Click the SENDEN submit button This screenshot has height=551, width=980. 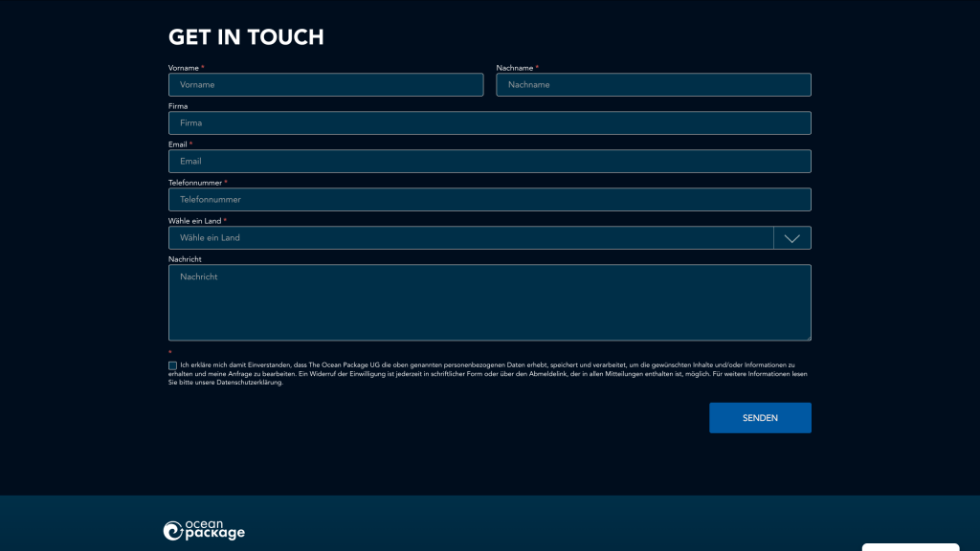tap(760, 418)
